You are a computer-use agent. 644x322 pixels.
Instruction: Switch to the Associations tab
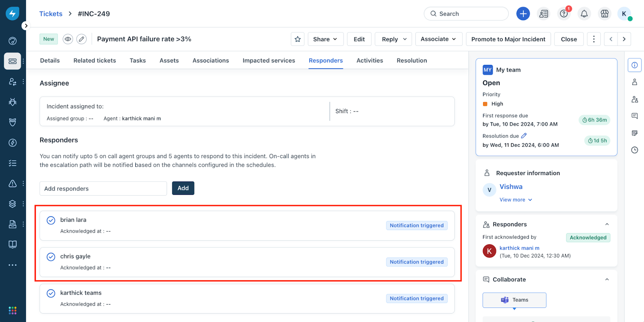211,60
